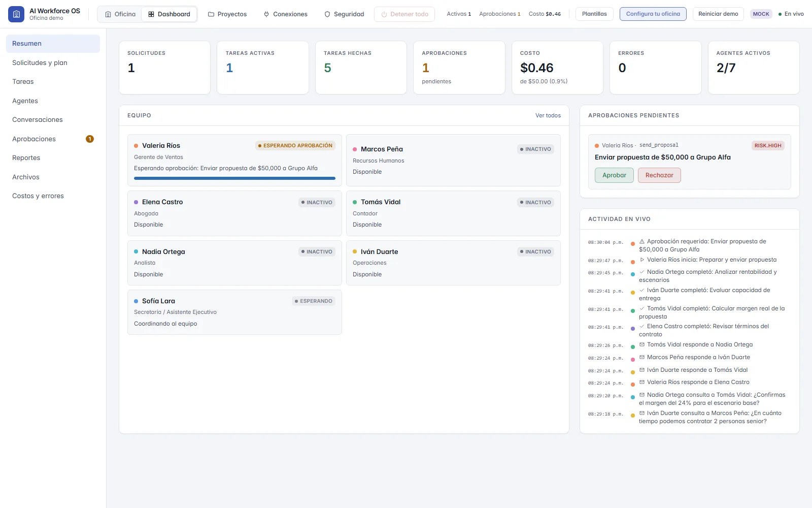The height and width of the screenshot is (508, 812).
Task: Click the Agentes activos 2/7 card
Action: tap(754, 68)
